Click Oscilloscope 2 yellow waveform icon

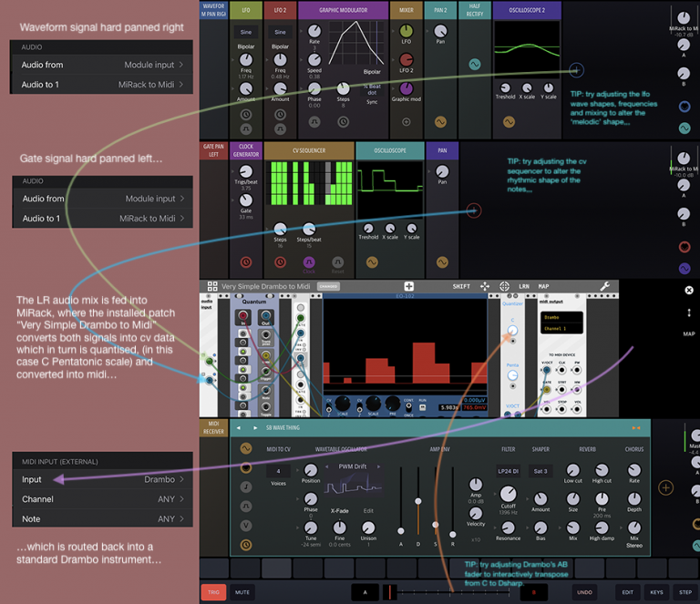click(x=509, y=121)
